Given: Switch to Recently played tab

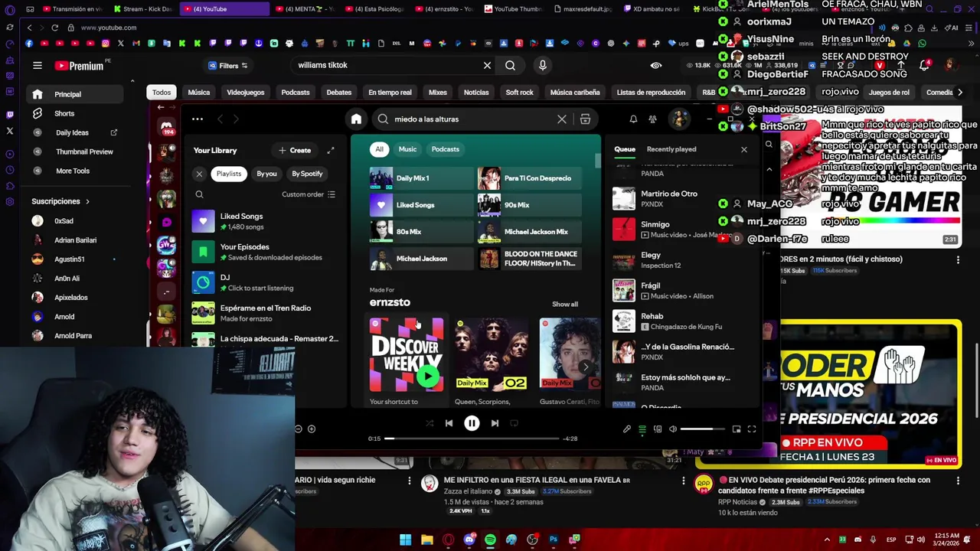Looking at the screenshot, I should pyautogui.click(x=671, y=149).
